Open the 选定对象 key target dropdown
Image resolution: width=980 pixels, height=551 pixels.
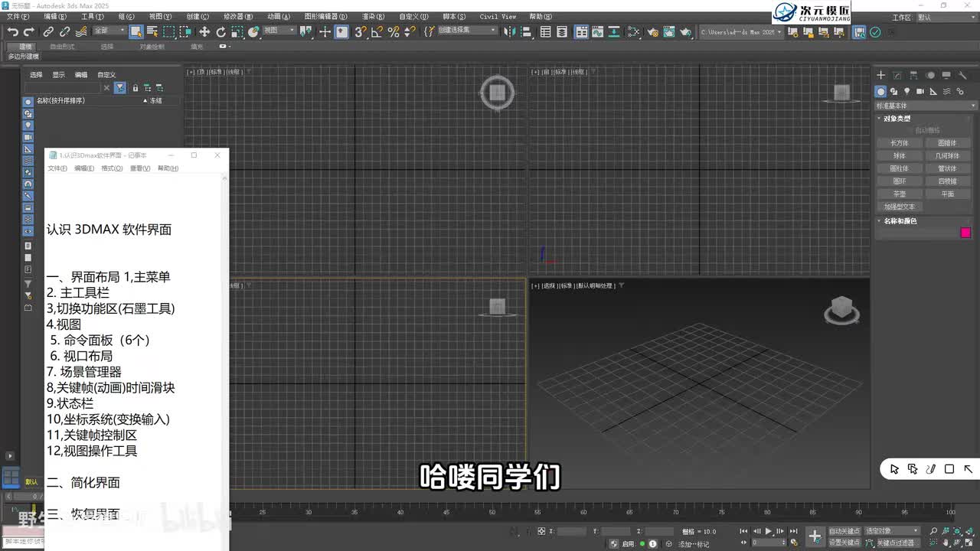(x=892, y=531)
